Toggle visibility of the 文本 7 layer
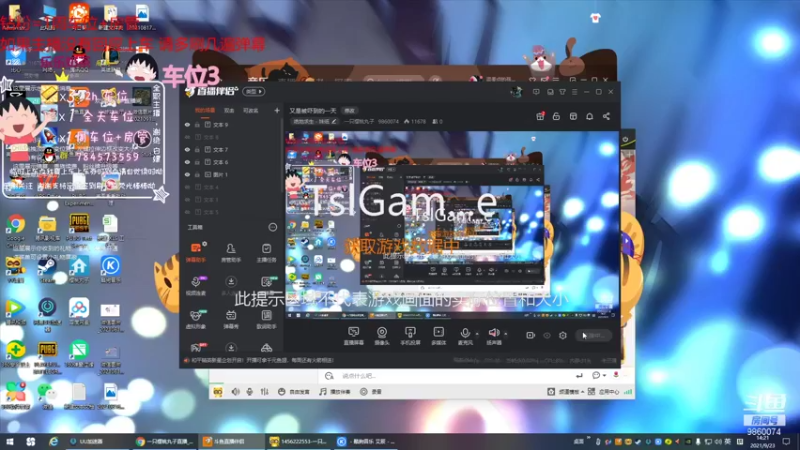The height and width of the screenshot is (450, 800). (x=187, y=149)
